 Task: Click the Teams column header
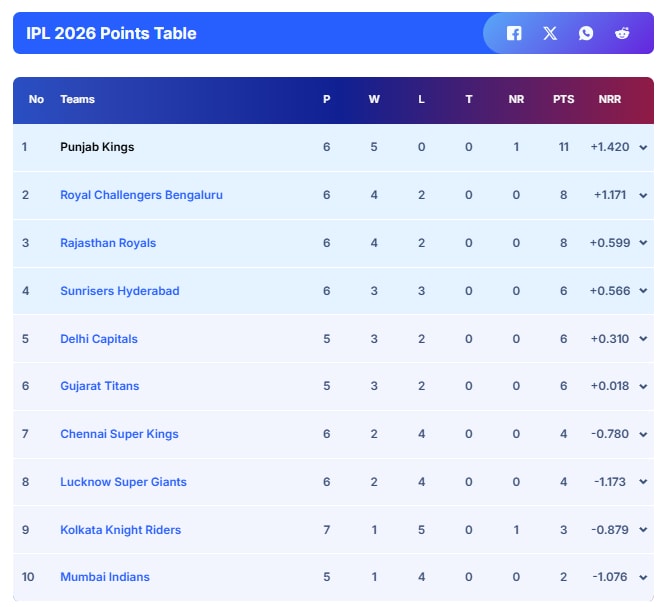coord(78,99)
